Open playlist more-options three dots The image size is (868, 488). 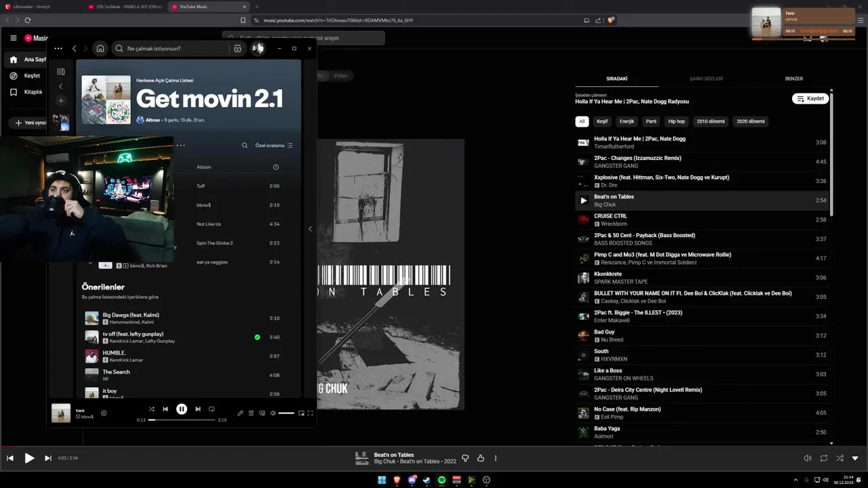[x=180, y=145]
